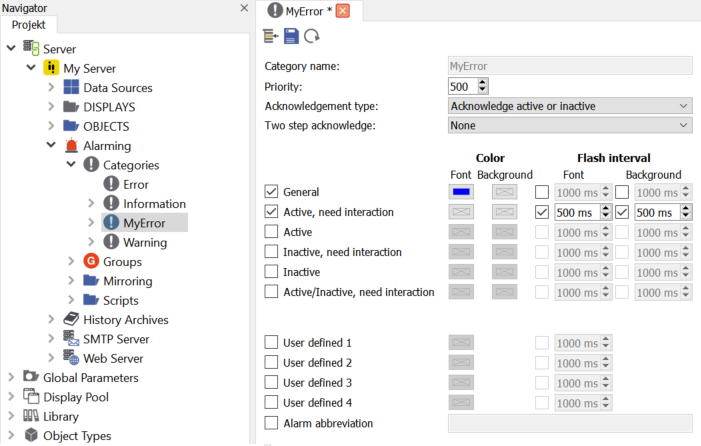Screen dimensions: 701x446
Task: Enable the Inactive, need interaction checkbox
Action: tap(271, 252)
